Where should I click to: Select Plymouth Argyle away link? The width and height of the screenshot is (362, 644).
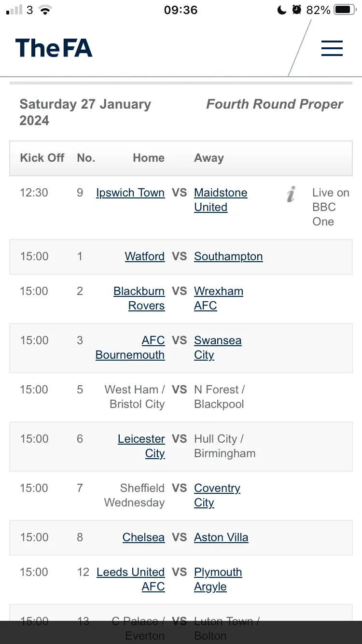[x=218, y=579]
